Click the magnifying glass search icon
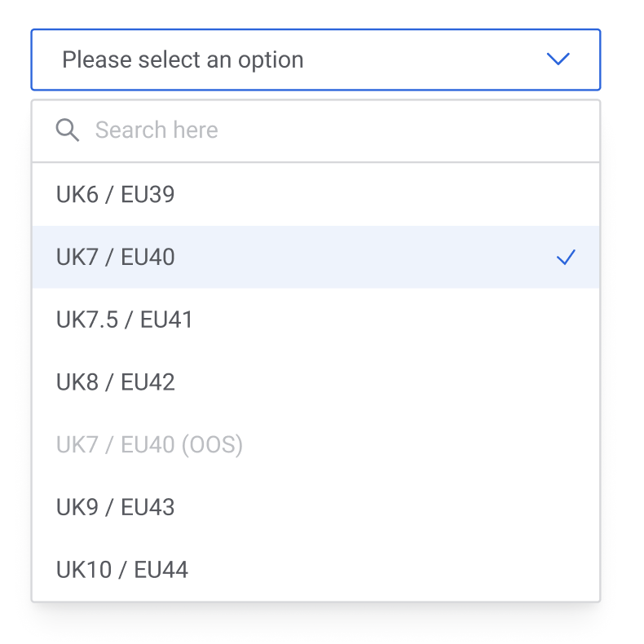Viewport: 644px width, 644px height. click(67, 130)
